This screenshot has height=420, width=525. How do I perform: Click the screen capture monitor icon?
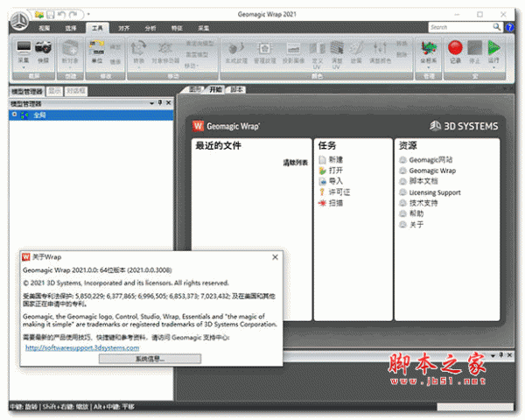coord(24,47)
